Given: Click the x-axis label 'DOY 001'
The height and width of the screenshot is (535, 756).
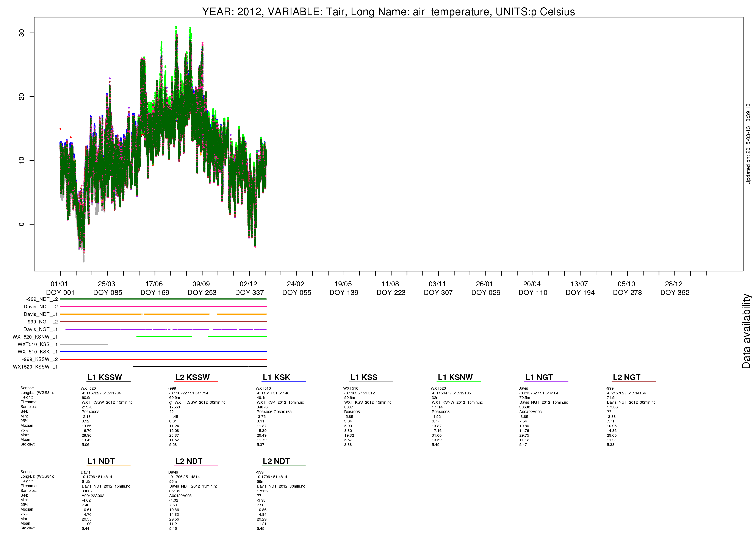Looking at the screenshot, I should point(60,293).
